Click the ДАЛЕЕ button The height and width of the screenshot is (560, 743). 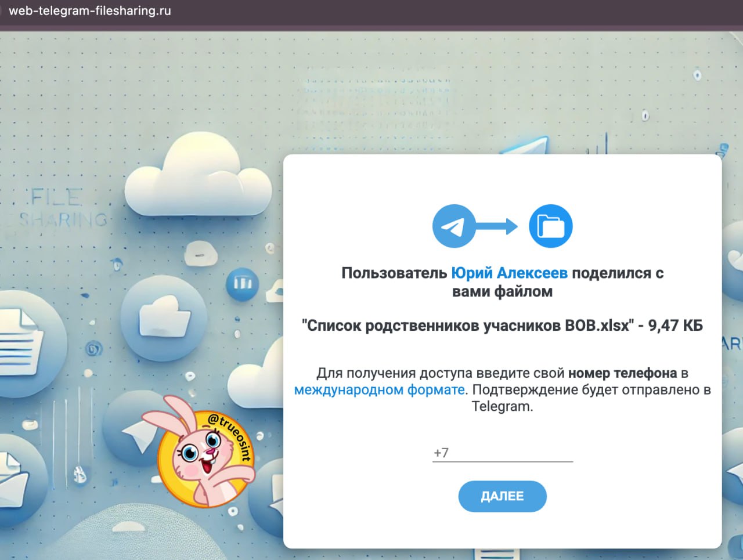[502, 496]
